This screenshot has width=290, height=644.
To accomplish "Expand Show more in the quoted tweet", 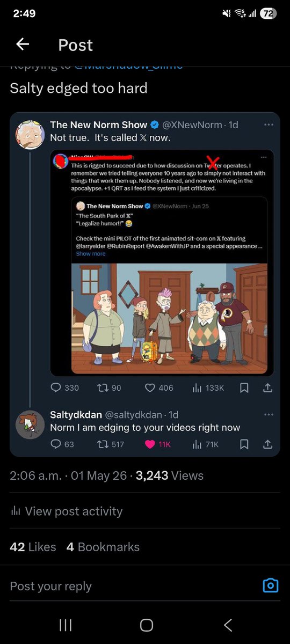I will click(x=91, y=253).
